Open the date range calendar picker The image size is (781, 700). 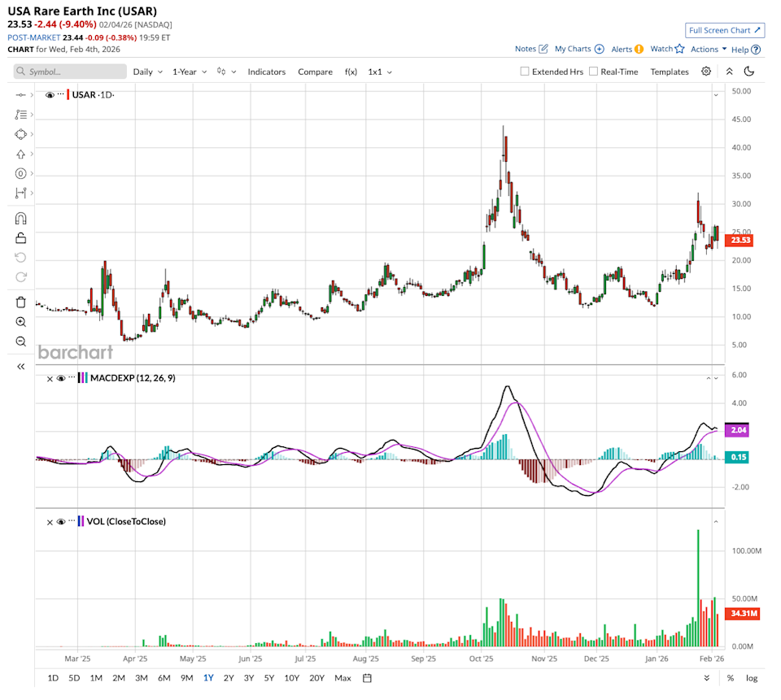[367, 677]
